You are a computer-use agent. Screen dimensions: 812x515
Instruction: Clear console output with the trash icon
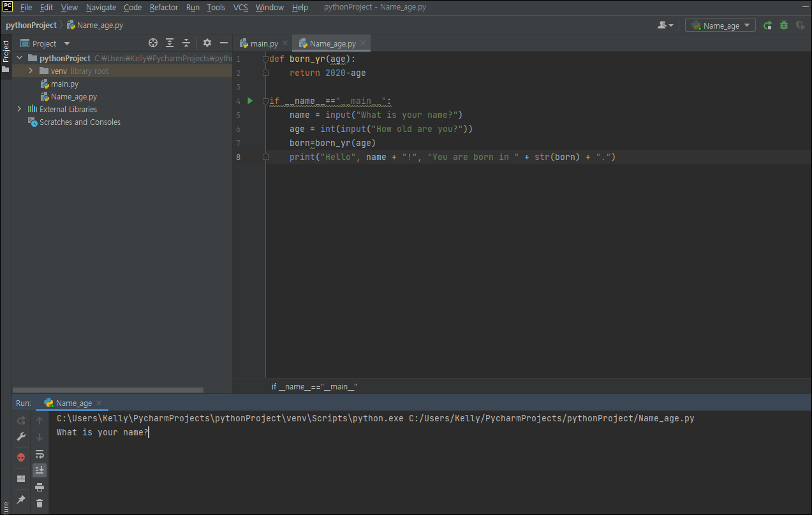click(x=40, y=504)
